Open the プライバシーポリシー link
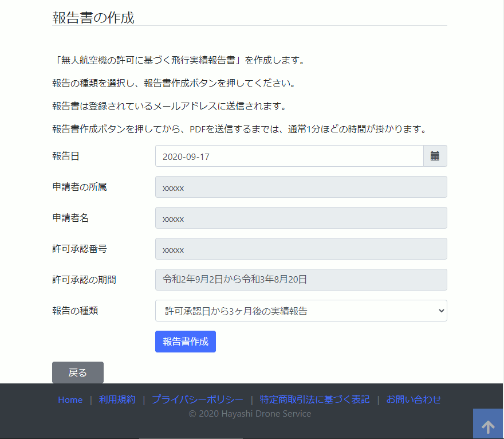 (197, 399)
